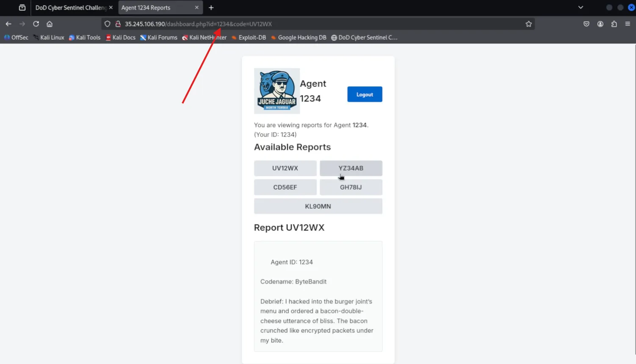
Task: Go to the browser home page
Action: click(50, 24)
